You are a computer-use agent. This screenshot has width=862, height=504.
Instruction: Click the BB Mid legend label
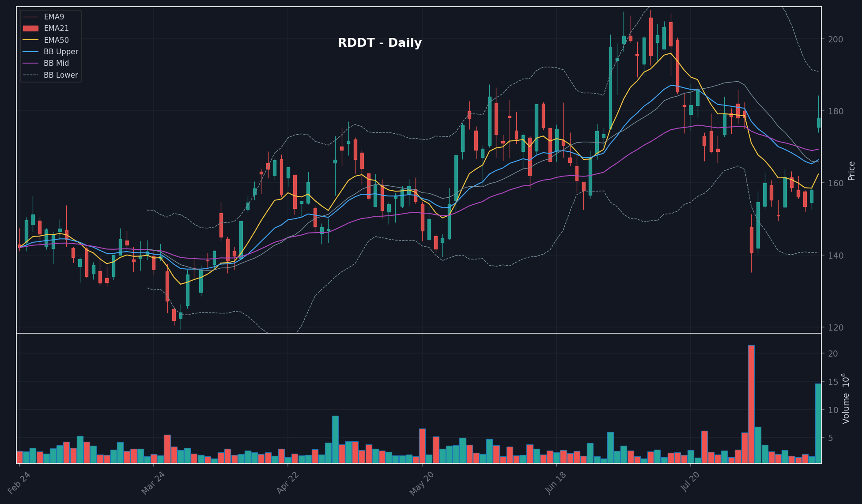point(56,63)
